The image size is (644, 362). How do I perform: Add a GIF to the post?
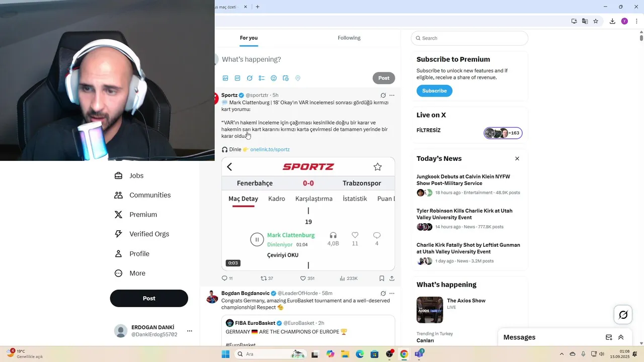(x=237, y=78)
